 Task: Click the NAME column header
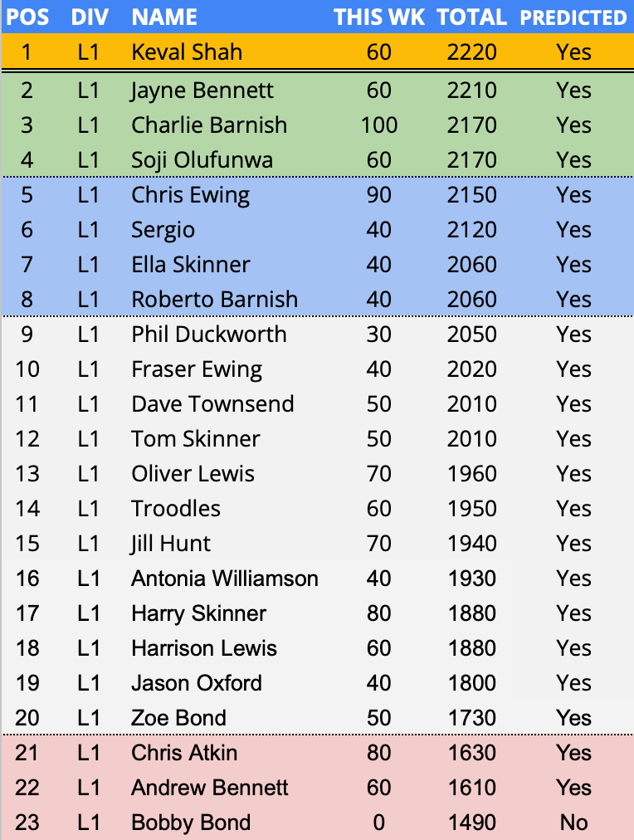(164, 17)
